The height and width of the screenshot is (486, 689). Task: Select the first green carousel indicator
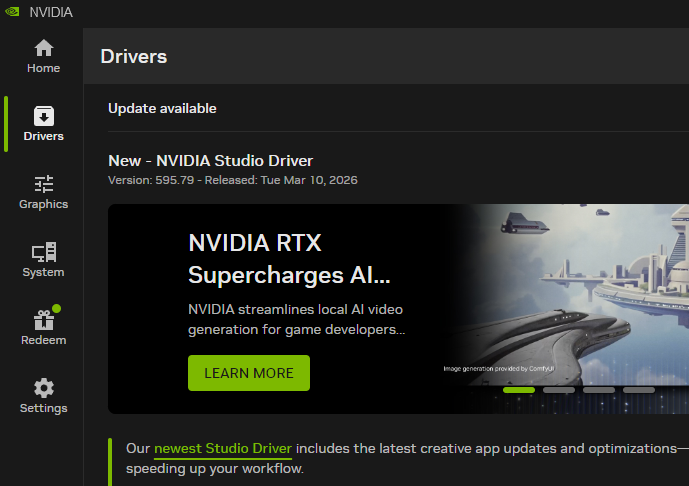pos(519,390)
